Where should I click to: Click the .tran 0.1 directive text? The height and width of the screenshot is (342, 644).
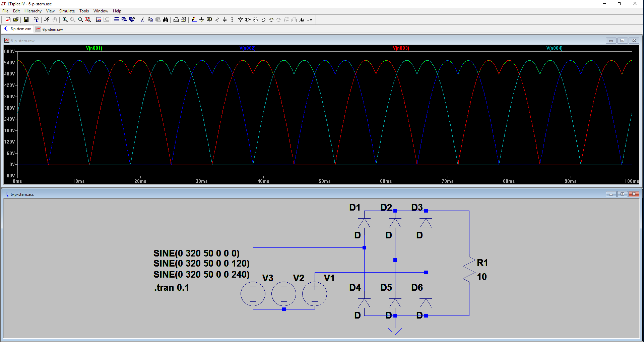[172, 288]
